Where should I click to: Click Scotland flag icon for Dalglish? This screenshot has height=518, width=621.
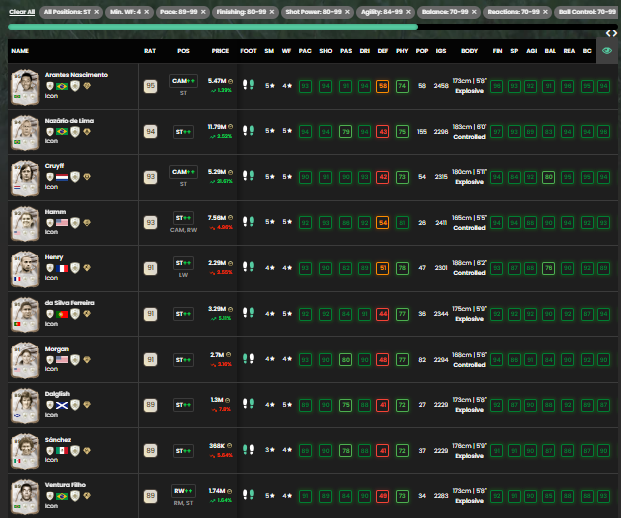pyautogui.click(x=62, y=405)
